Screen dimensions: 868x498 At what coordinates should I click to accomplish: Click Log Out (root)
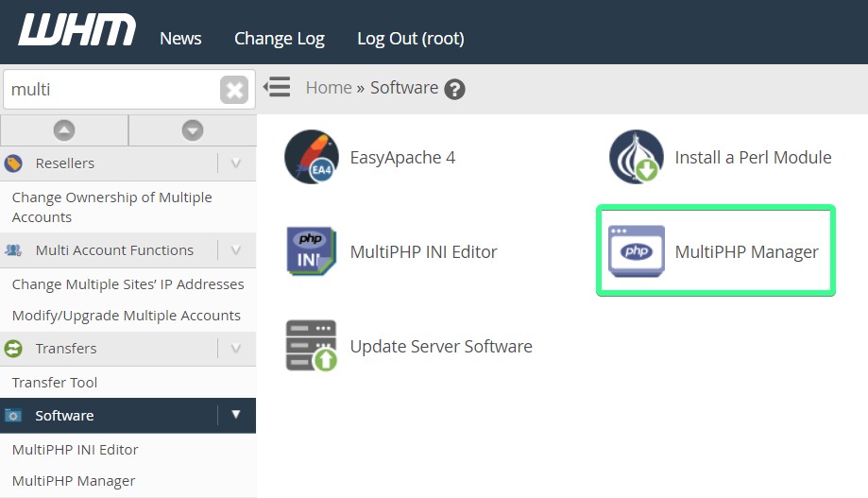[x=410, y=39]
